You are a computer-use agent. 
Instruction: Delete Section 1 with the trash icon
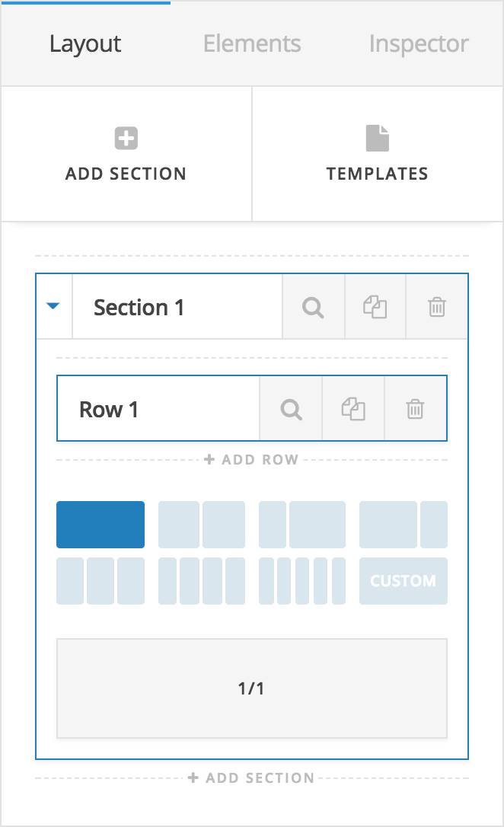click(436, 307)
